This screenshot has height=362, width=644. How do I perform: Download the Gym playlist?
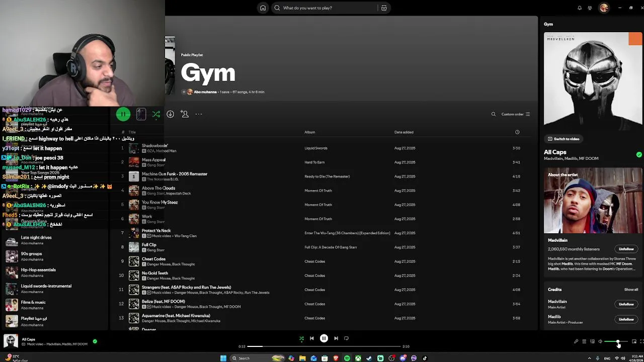(x=170, y=114)
